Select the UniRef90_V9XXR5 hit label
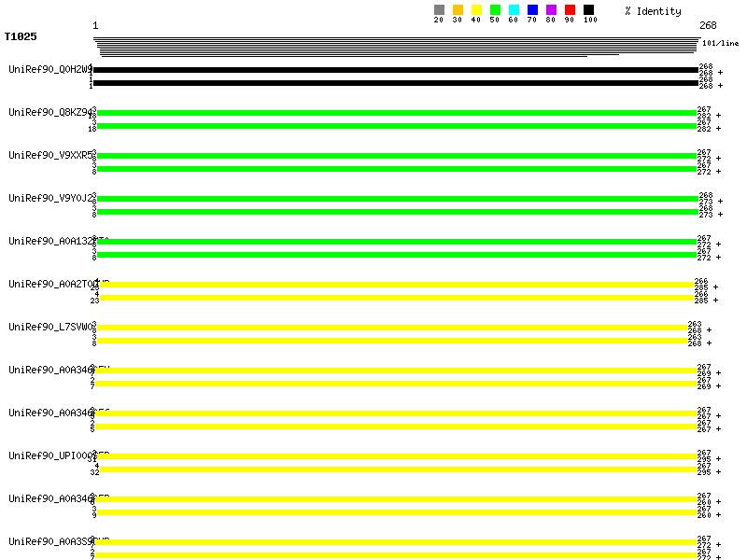This screenshot has height=560, width=747. [x=49, y=155]
